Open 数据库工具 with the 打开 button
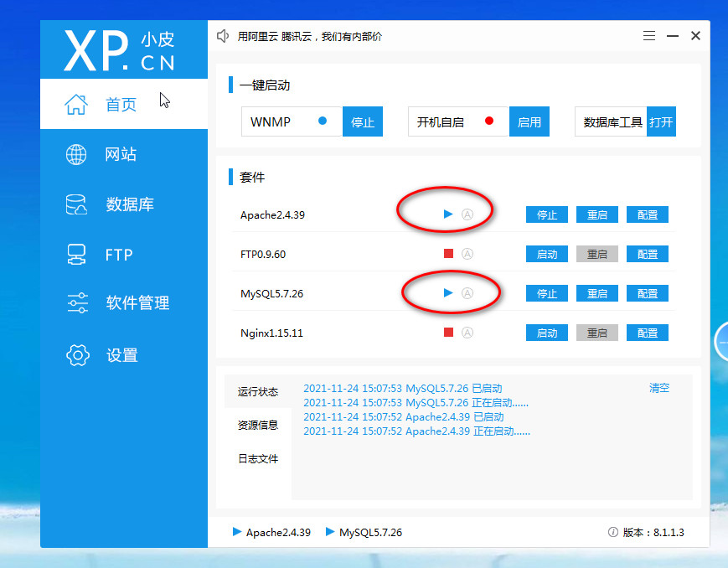 tap(661, 121)
